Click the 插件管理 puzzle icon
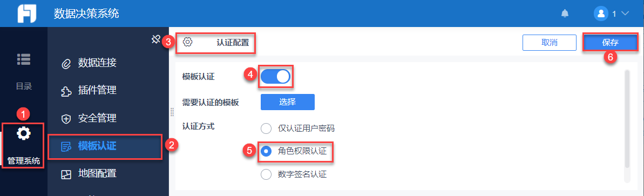This screenshot has height=196, width=644. [x=66, y=91]
